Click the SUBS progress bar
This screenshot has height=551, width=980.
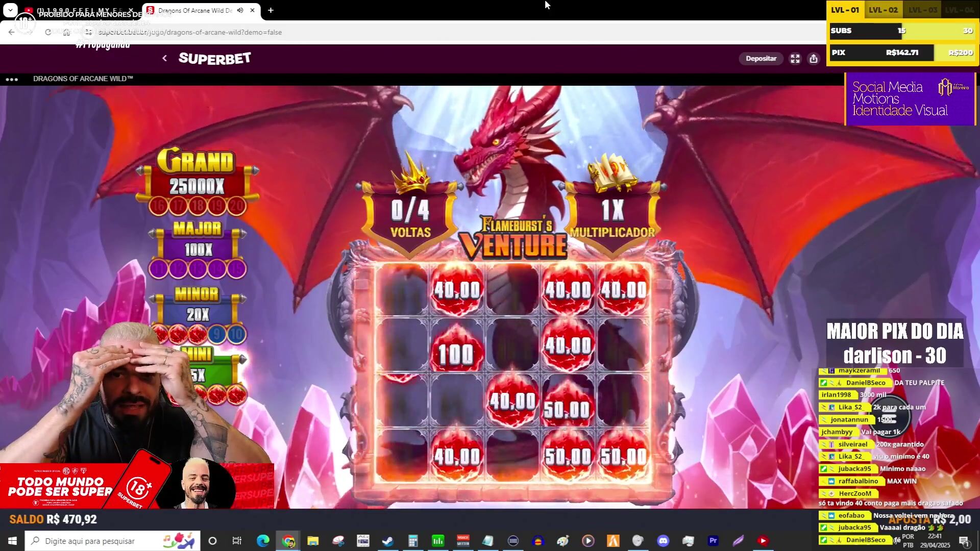point(901,31)
